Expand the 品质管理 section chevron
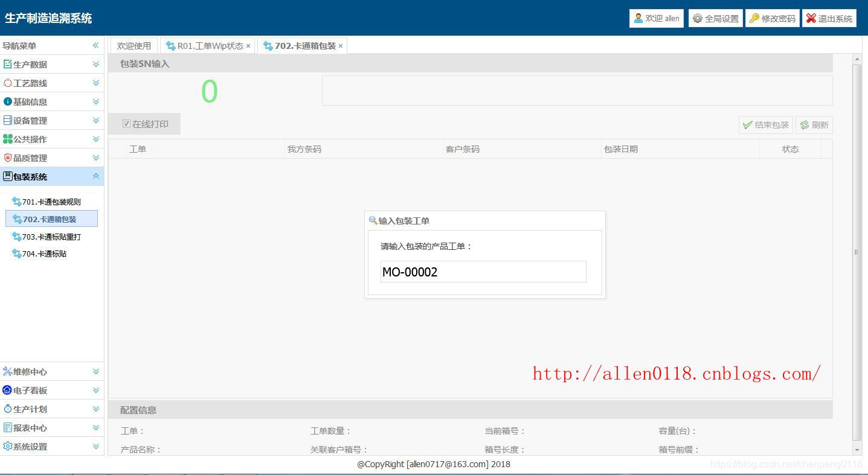This screenshot has width=868, height=475. (95, 158)
